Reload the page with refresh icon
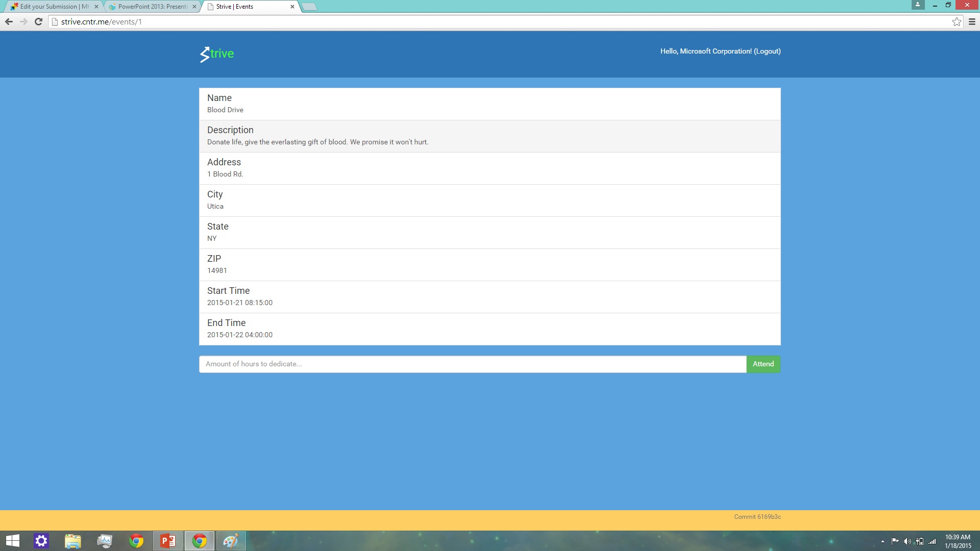Image resolution: width=980 pixels, height=551 pixels. [x=38, y=21]
